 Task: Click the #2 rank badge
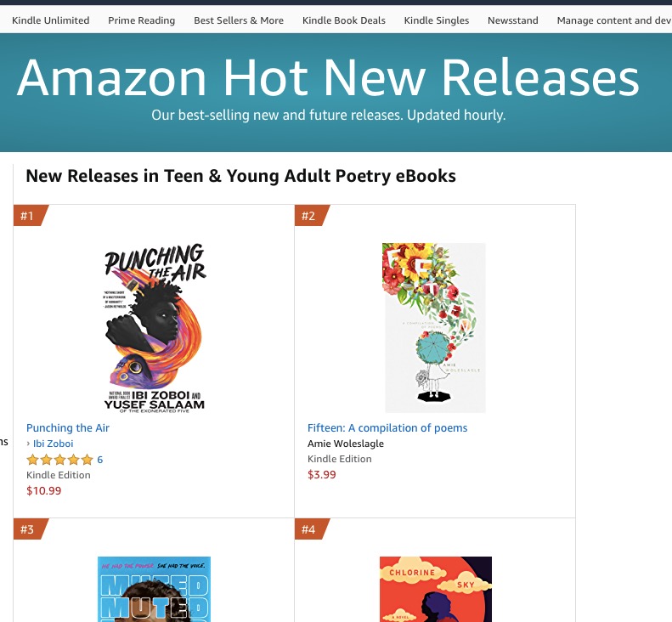tap(309, 216)
